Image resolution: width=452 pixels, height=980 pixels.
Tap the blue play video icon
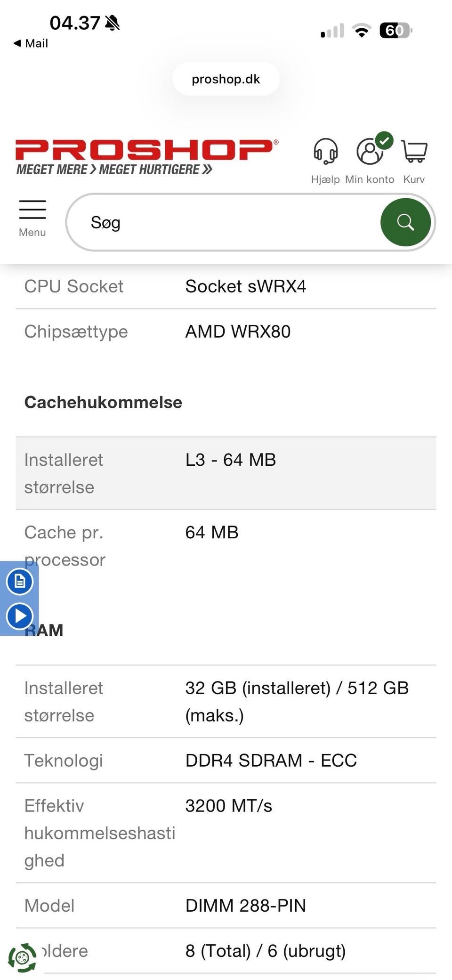tap(20, 616)
